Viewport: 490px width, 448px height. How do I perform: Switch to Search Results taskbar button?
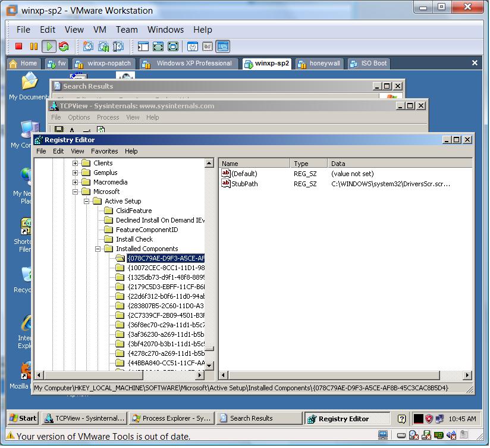[259, 418]
